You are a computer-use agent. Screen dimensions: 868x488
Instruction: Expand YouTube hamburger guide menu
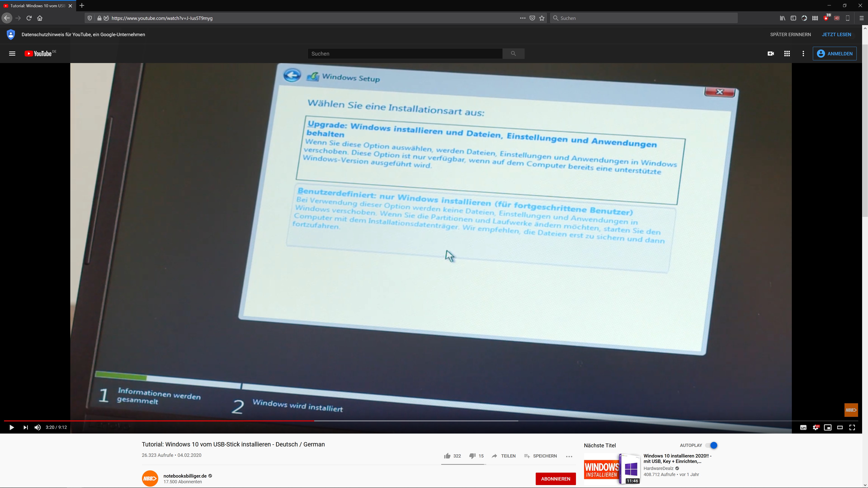(12, 54)
